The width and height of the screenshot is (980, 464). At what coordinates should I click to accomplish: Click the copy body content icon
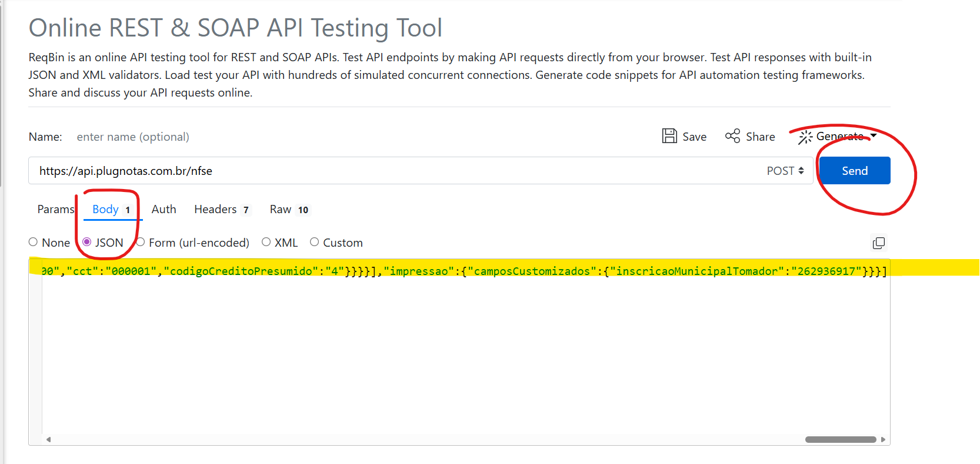tap(878, 243)
